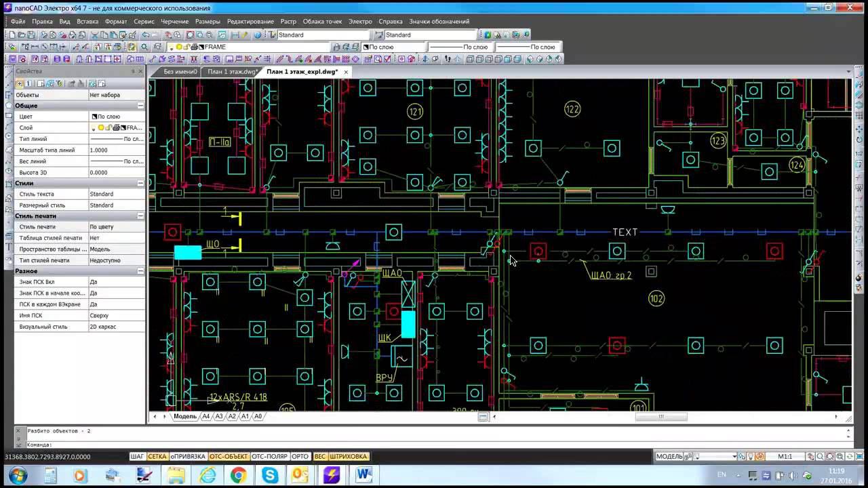The width and height of the screenshot is (868, 488).
Task: Click the Cut scissors icon
Action: [96, 35]
